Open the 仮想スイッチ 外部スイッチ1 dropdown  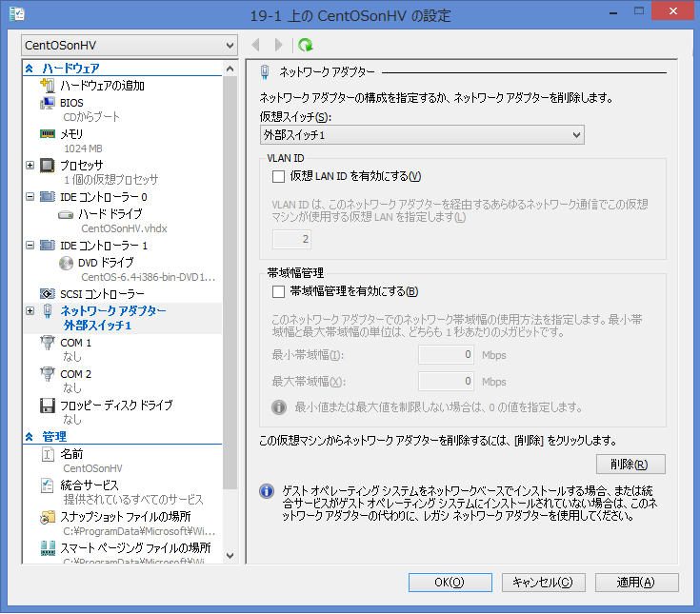coord(422,135)
